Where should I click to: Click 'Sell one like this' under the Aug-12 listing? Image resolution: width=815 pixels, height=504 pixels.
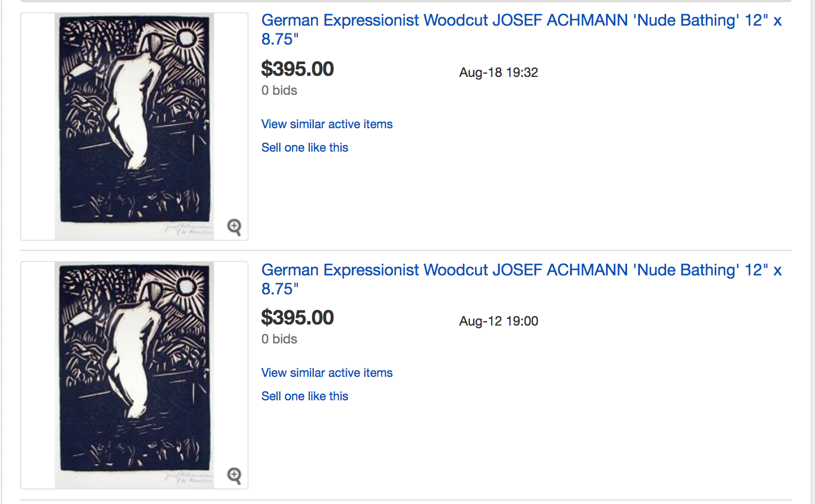point(304,396)
